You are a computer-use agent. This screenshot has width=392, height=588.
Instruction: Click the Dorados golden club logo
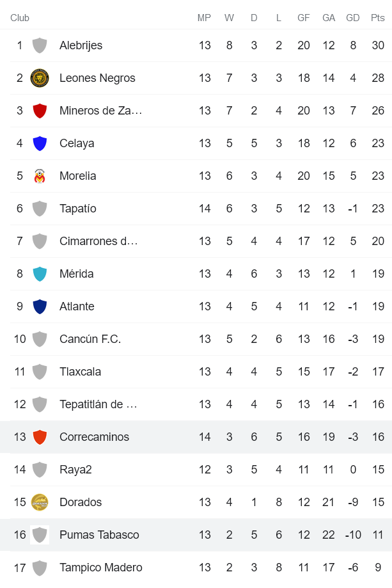coord(40,502)
